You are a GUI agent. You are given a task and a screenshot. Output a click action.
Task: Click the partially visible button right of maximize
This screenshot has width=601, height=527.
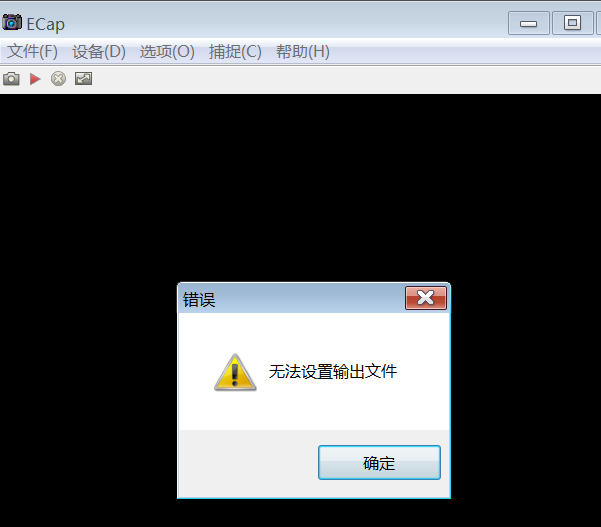coord(598,23)
